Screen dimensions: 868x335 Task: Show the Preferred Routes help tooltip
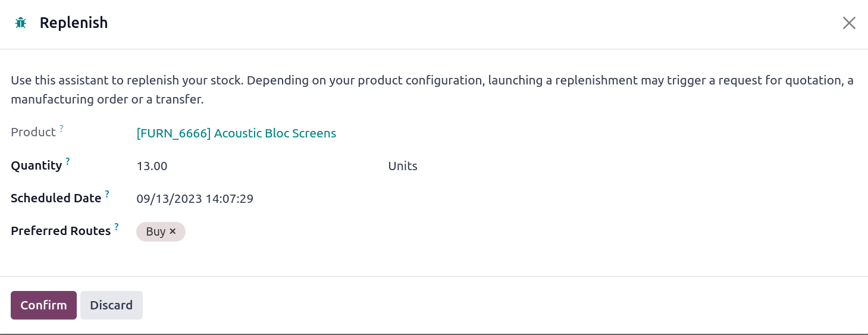117,227
